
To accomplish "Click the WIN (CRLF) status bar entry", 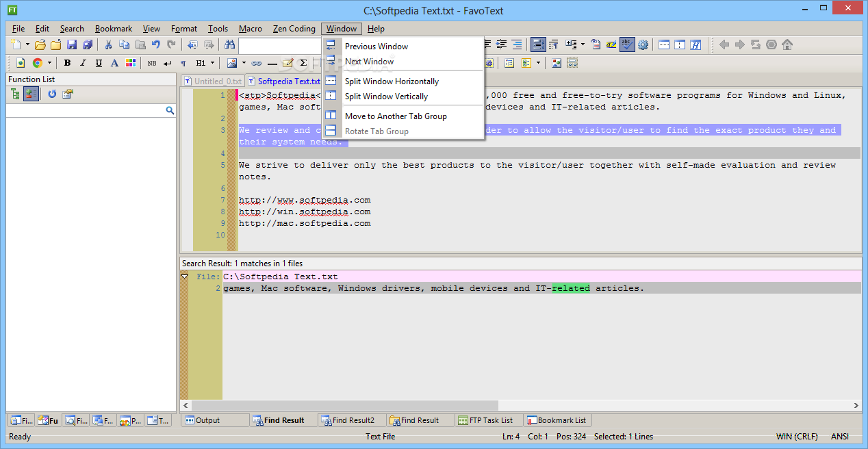I will pos(797,437).
